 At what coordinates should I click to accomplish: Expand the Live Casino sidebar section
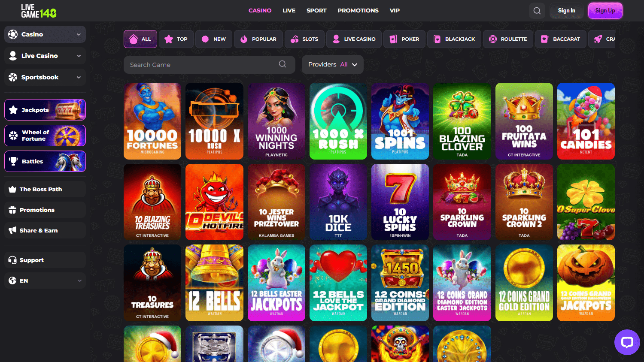79,56
